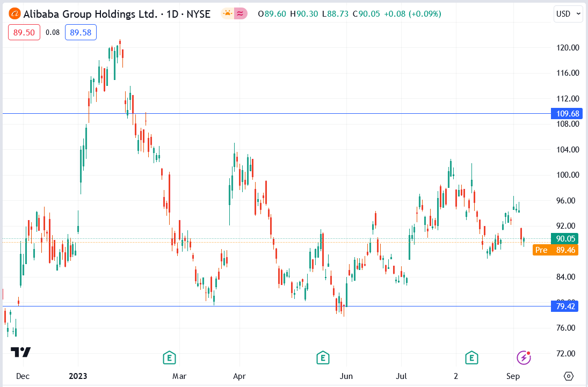This screenshot has width=588, height=387.
Task: Click the 100.00 price axis label
Action: tap(568, 175)
